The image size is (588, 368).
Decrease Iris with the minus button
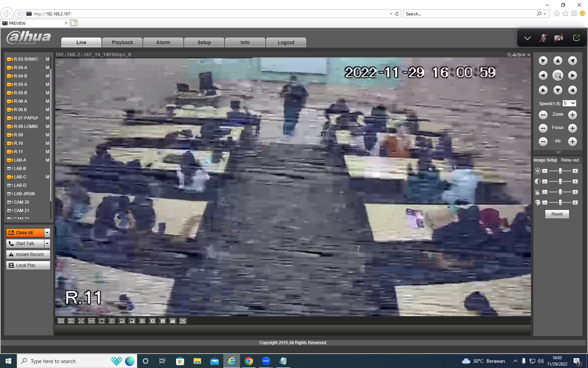[543, 141]
